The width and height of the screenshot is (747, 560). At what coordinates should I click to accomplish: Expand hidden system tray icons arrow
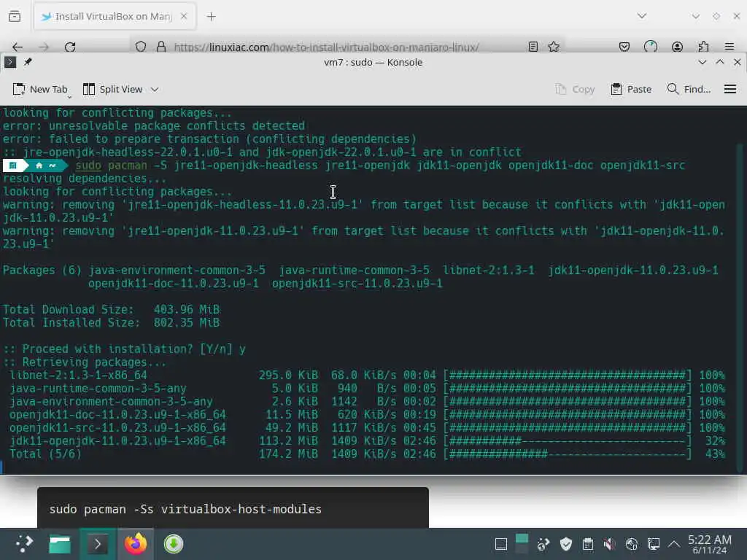[674, 544]
